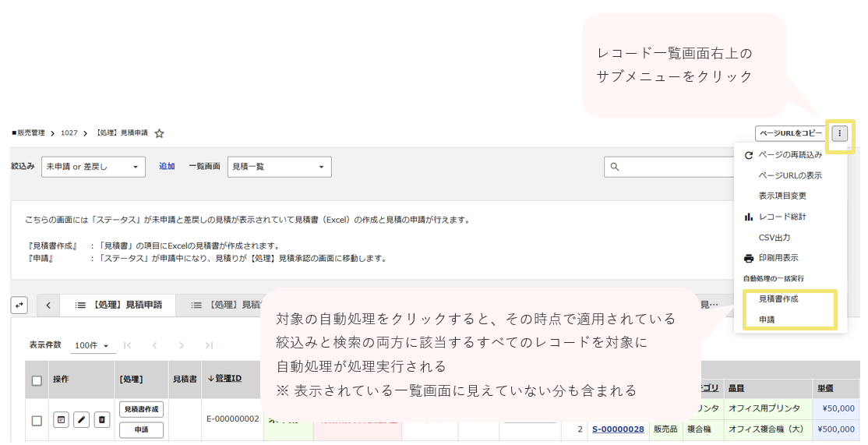Click the tab-scroll left chevron
Image resolution: width=868 pixels, height=445 pixels.
point(48,305)
